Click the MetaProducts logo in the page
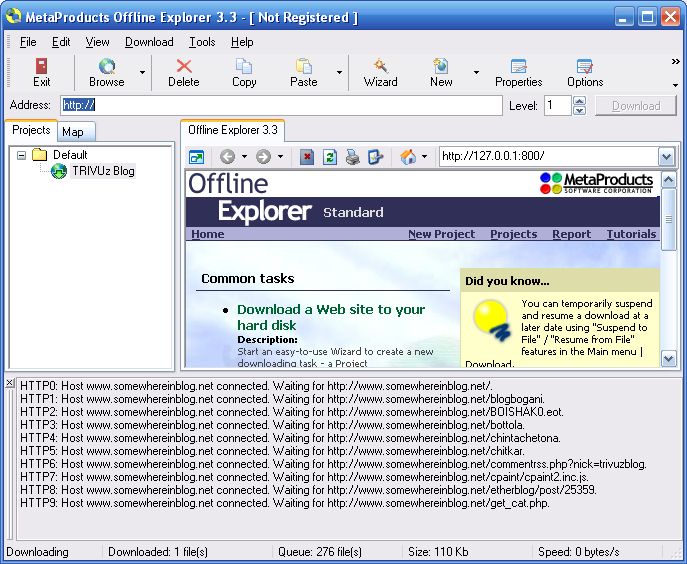Screen dimensions: 687x564 [x=596, y=183]
